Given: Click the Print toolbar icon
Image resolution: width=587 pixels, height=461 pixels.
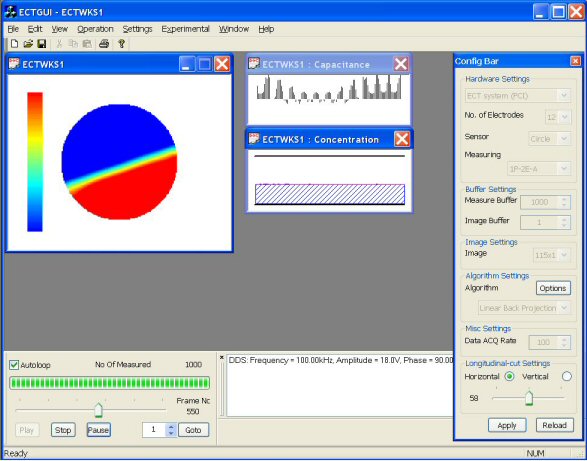Looking at the screenshot, I should 104,44.
